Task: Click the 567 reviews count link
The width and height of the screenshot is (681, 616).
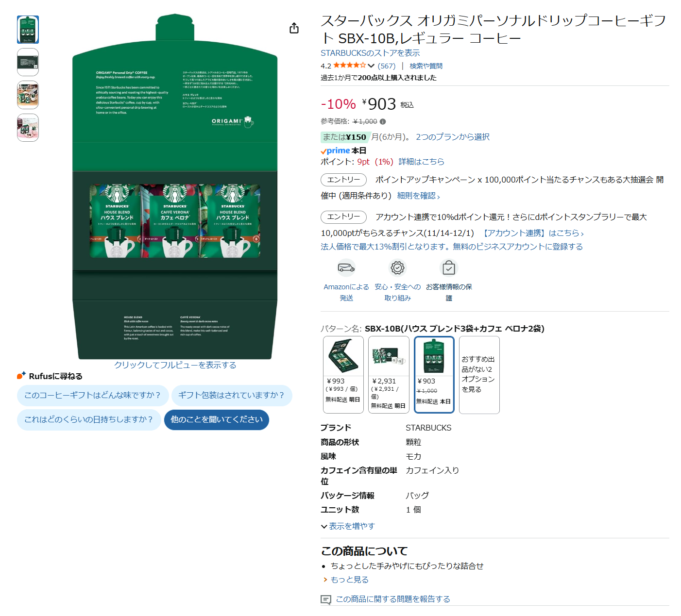Action: [387, 66]
